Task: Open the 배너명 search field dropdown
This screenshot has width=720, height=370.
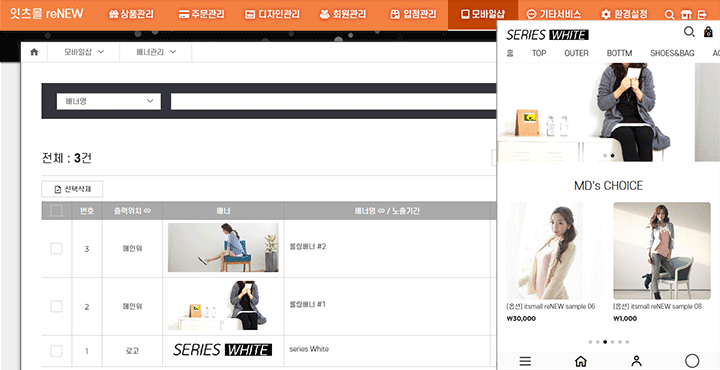Action: 109,101
